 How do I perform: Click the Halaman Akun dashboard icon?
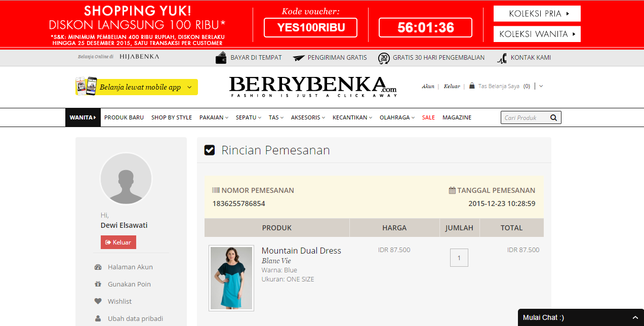[x=98, y=267]
